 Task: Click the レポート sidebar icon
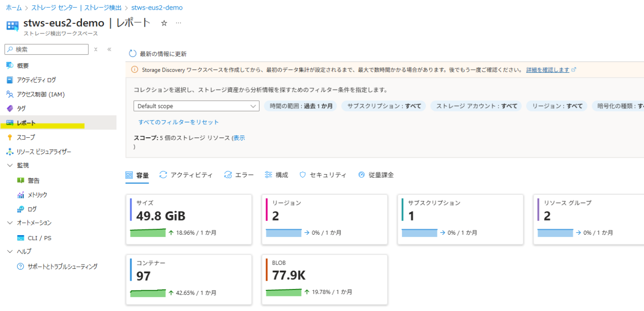[x=10, y=123]
